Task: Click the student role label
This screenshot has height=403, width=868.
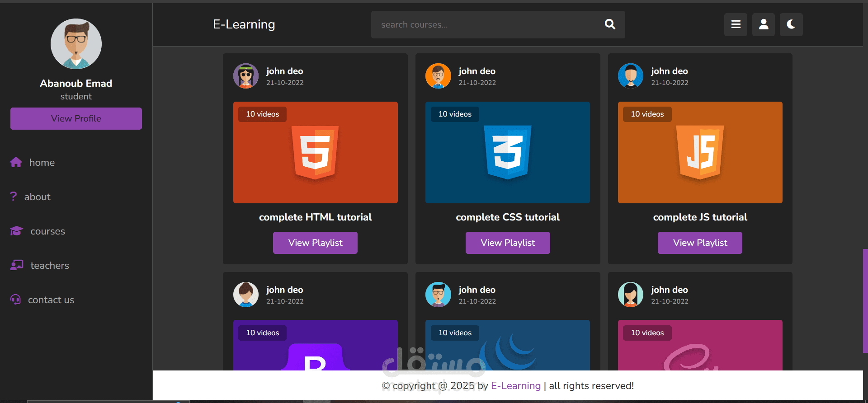Action: 76,96
